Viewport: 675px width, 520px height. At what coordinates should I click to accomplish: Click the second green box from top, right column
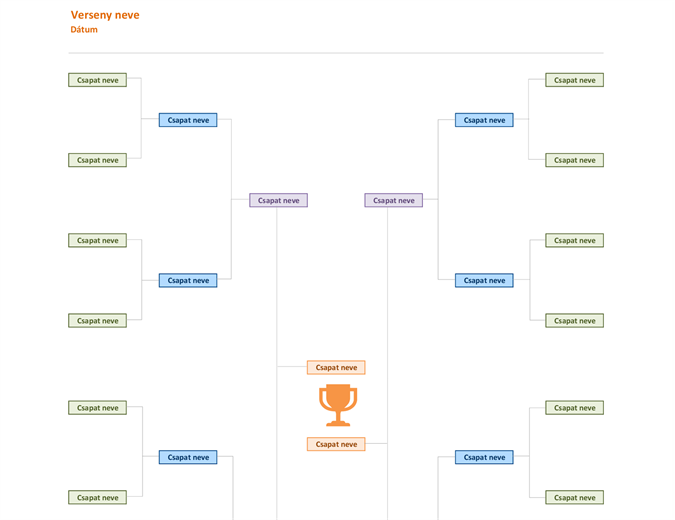[x=574, y=160]
